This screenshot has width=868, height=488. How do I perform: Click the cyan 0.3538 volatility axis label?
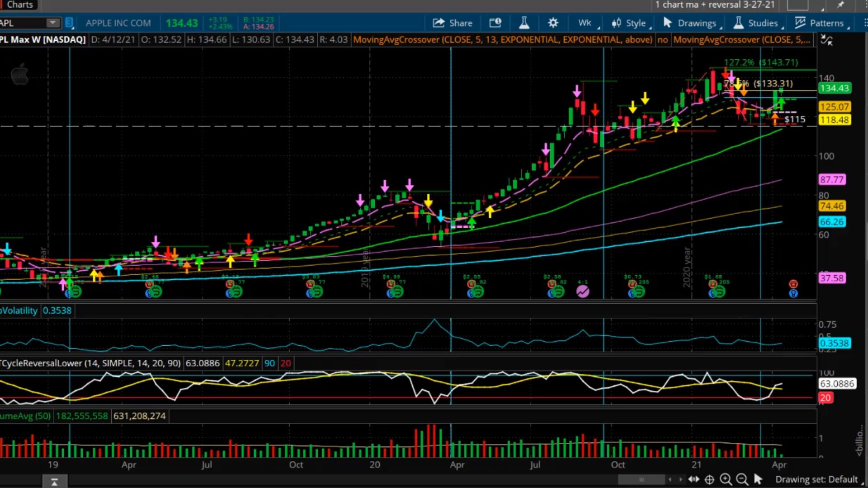(x=835, y=343)
